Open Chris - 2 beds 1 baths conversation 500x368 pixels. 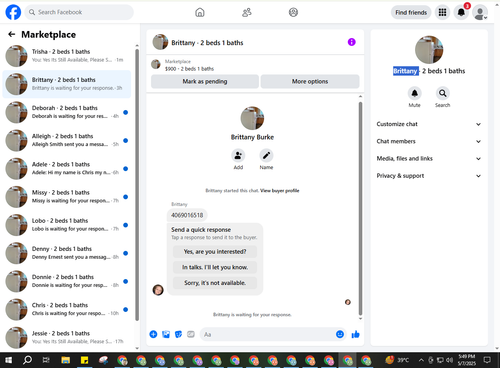(x=67, y=309)
